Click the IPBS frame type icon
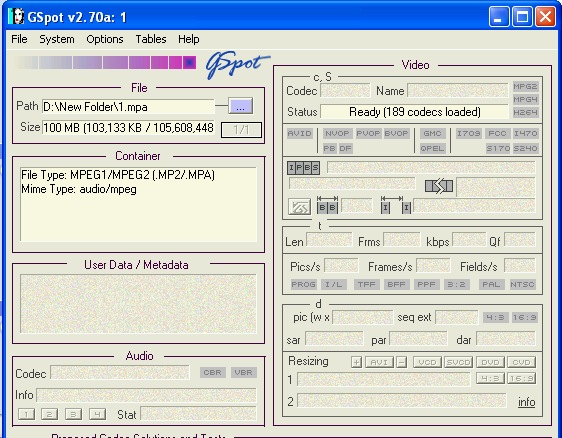This screenshot has width=562, height=438. click(x=303, y=167)
